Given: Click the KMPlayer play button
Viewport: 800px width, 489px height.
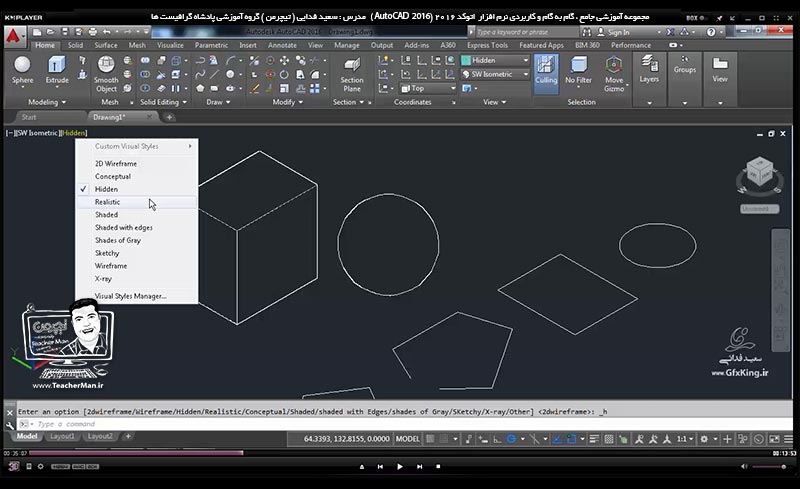Looking at the screenshot, I should click(x=399, y=467).
